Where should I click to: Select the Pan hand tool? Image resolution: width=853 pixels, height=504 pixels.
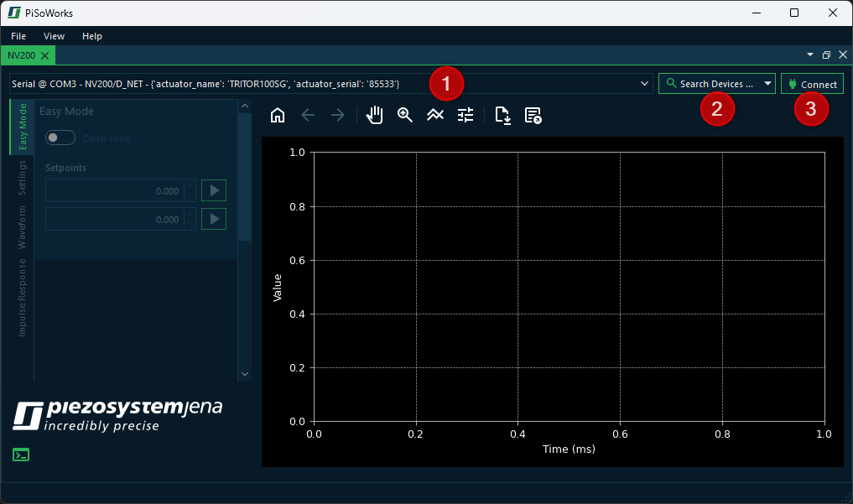click(375, 116)
